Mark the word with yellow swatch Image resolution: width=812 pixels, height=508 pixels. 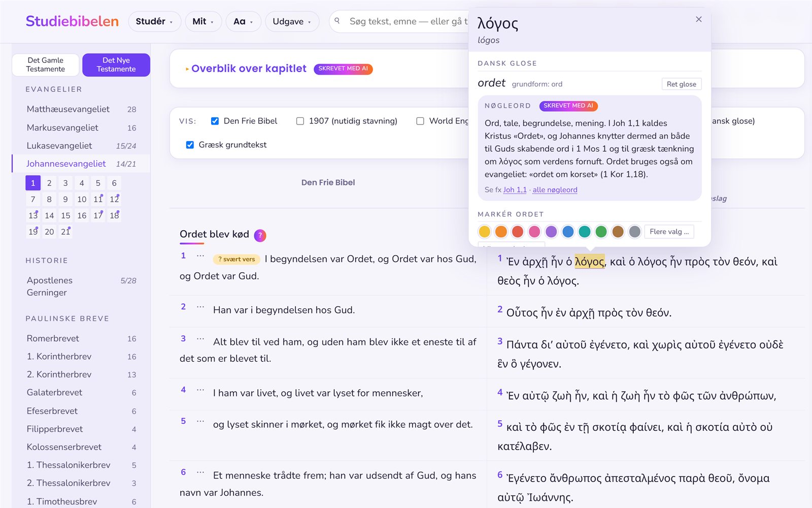[x=485, y=232]
